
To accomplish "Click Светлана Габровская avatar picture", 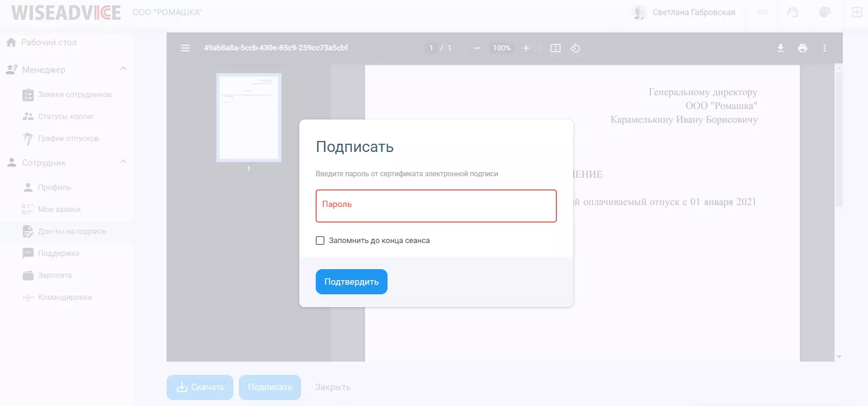I will click(x=639, y=12).
